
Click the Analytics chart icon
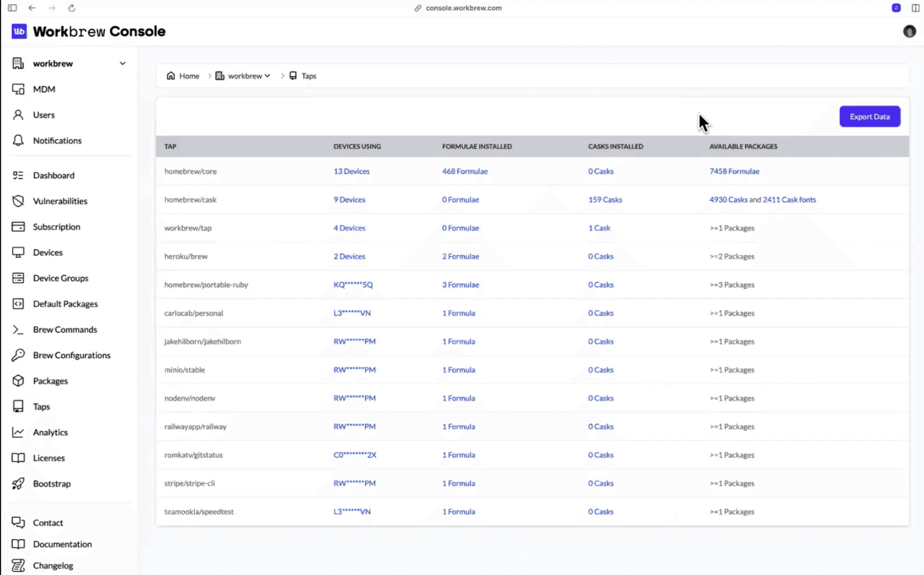(18, 432)
